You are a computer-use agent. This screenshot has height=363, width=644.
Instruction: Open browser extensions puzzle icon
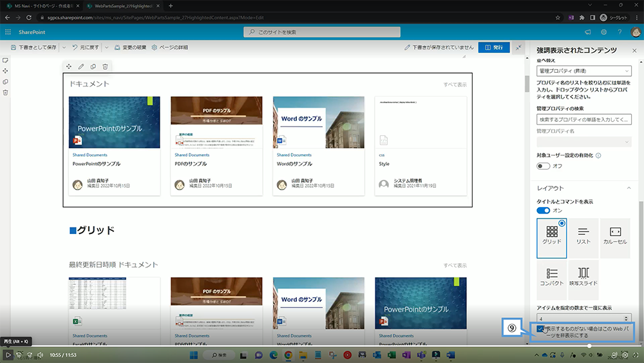pos(582,17)
